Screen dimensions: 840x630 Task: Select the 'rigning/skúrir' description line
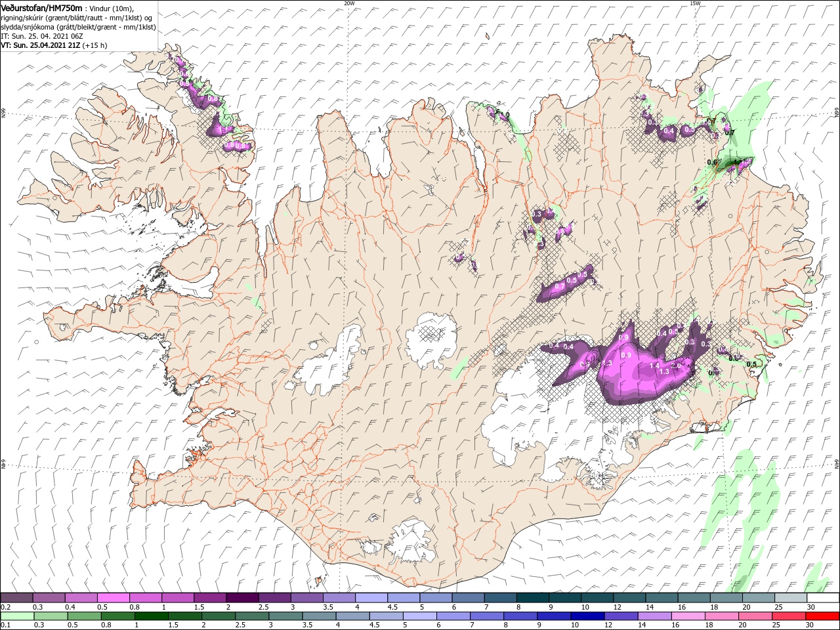77,18
